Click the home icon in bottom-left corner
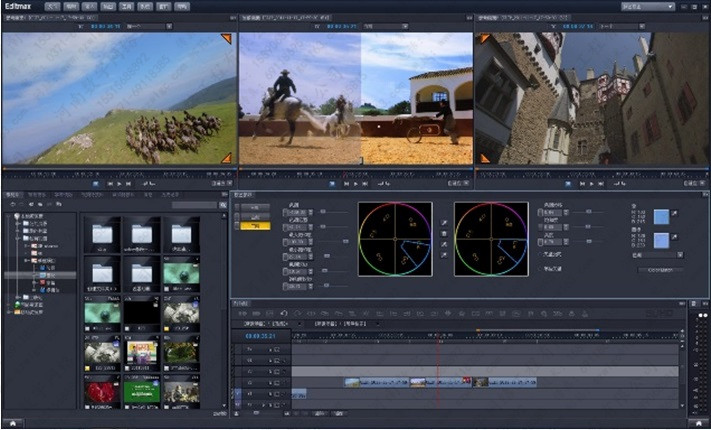 tap(13, 422)
